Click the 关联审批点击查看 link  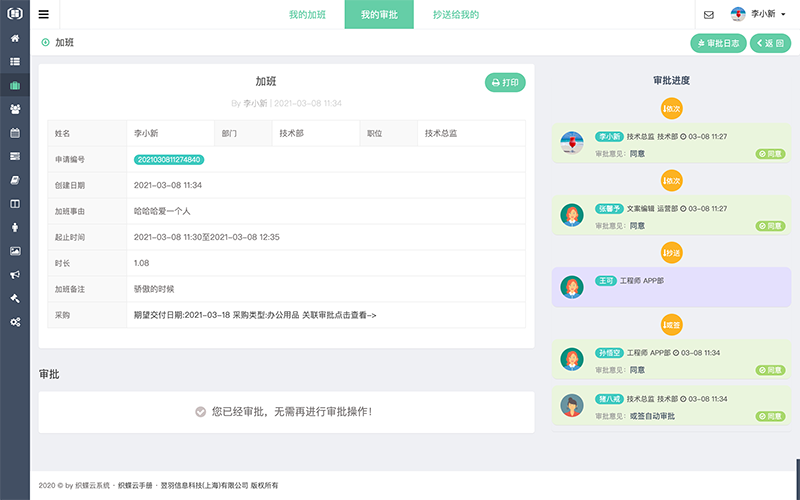[x=339, y=315]
